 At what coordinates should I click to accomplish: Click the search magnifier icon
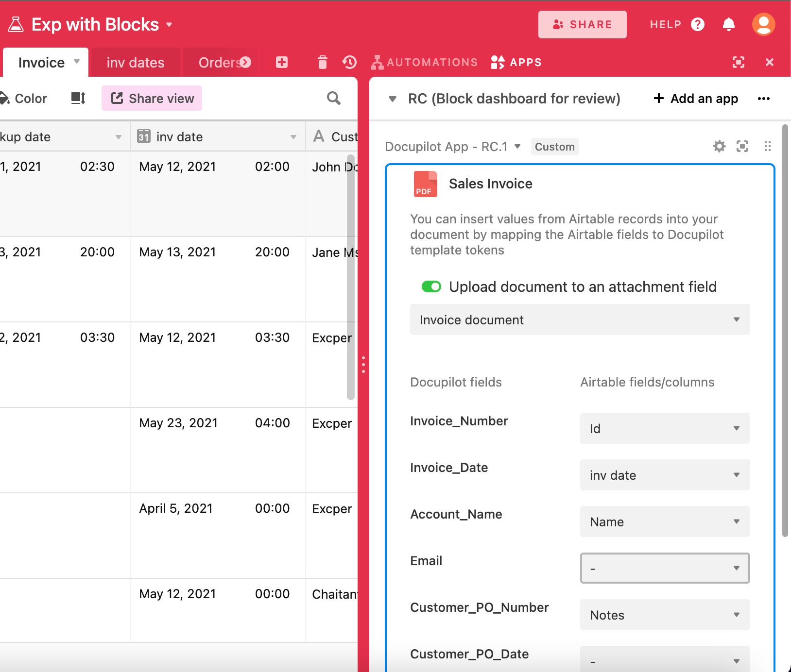pos(333,99)
